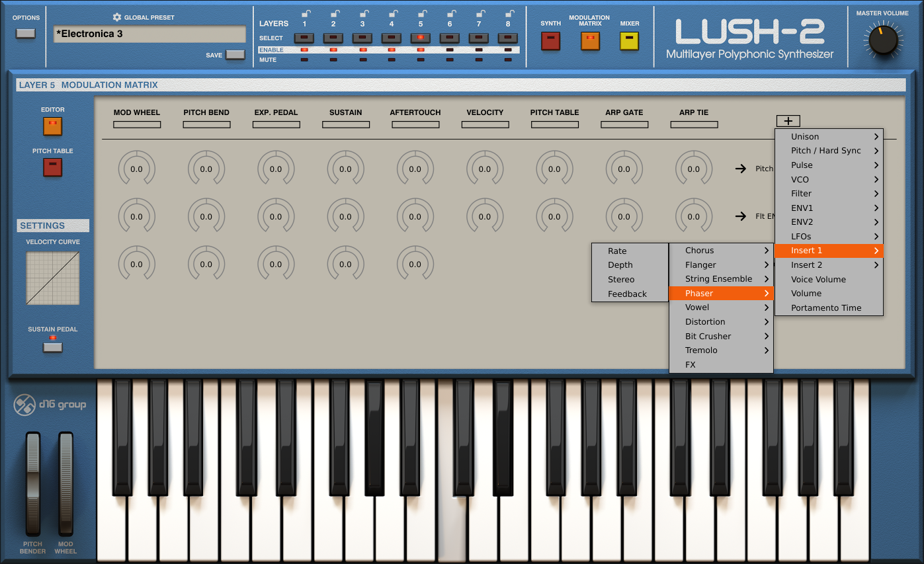Click the Mod Wheel source indicator bar
This screenshot has width=924, height=564.
click(x=137, y=124)
